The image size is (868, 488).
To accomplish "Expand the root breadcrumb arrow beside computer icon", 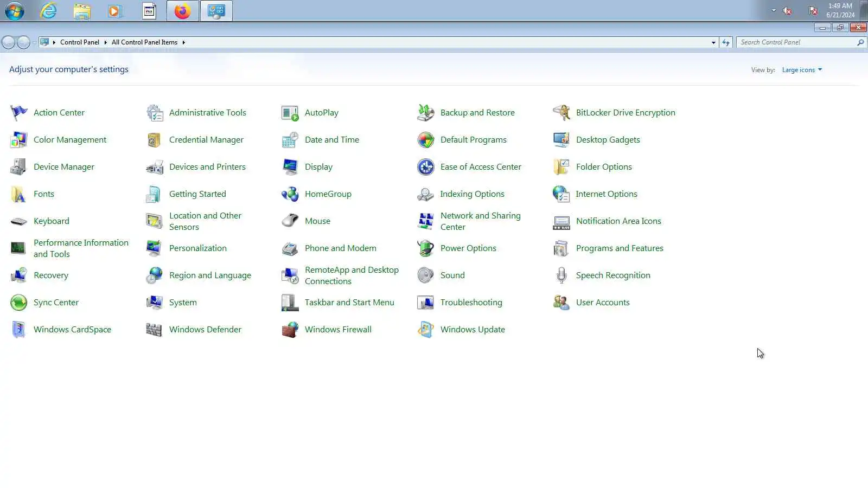I will tap(54, 42).
